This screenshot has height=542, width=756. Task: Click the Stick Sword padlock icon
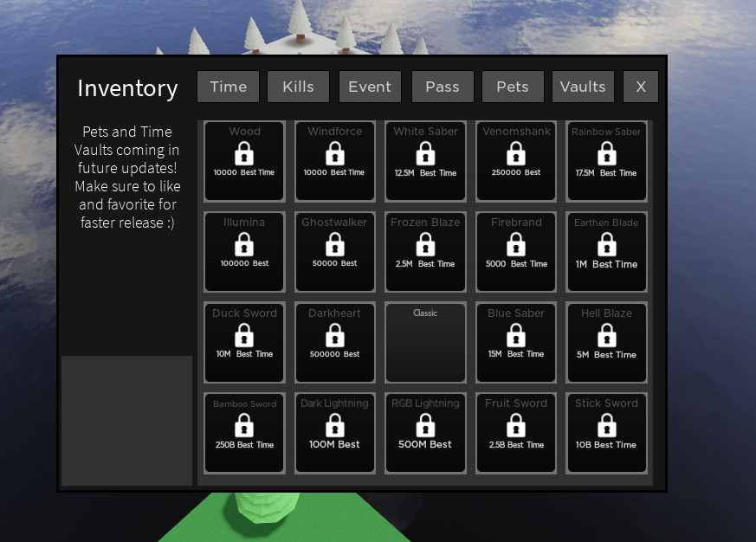[x=606, y=426]
